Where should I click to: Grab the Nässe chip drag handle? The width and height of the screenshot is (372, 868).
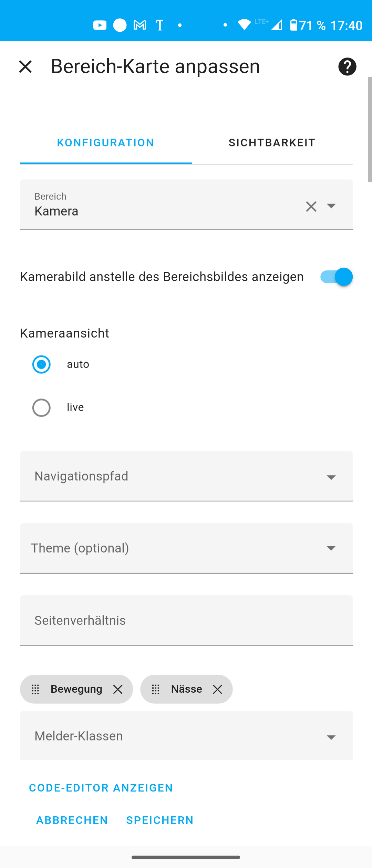(156, 689)
